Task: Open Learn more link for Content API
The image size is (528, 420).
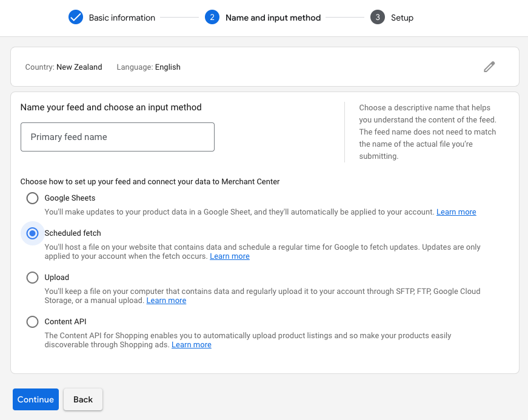Action: [192, 345]
